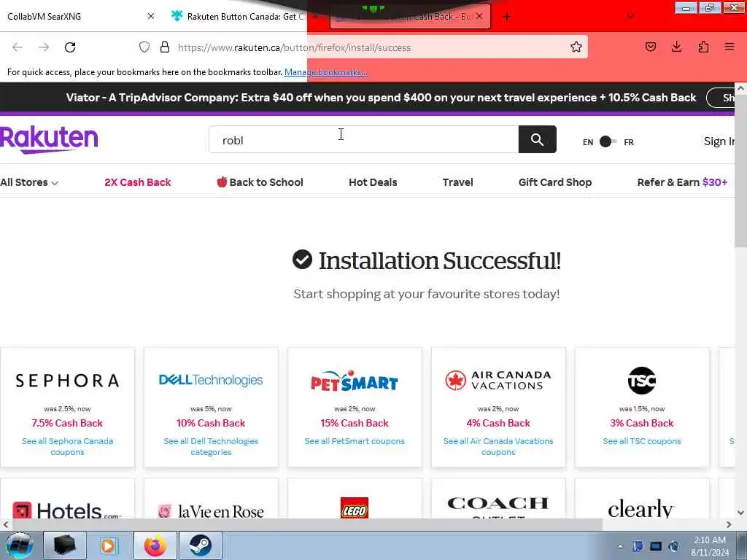Image resolution: width=747 pixels, height=560 pixels.
Task: Click the Rakuten search magnifier button
Action: pos(537,139)
